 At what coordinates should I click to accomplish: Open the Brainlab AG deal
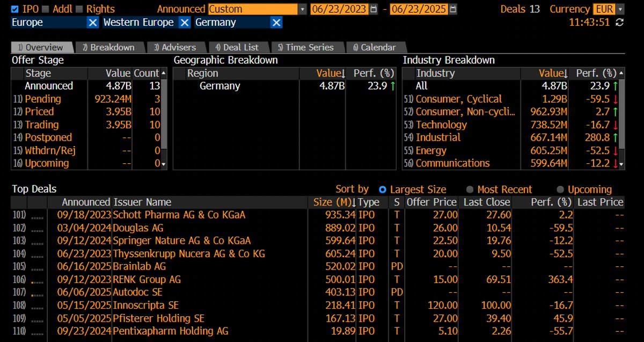[140, 266]
